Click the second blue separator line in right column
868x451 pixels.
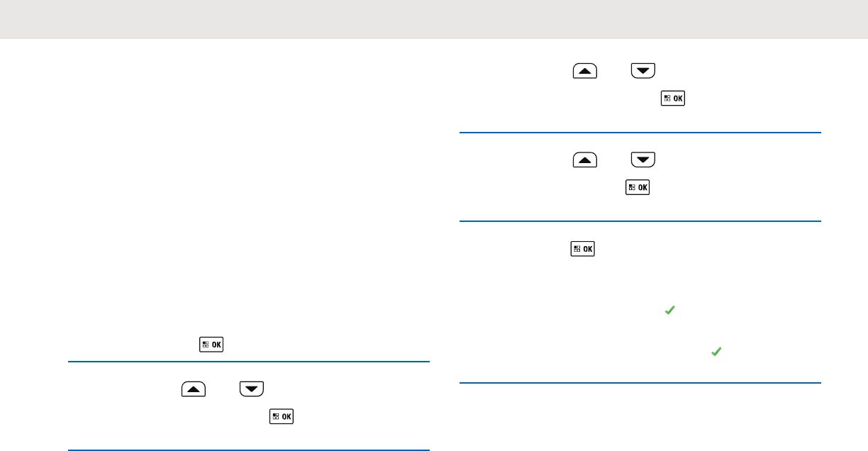click(x=640, y=221)
